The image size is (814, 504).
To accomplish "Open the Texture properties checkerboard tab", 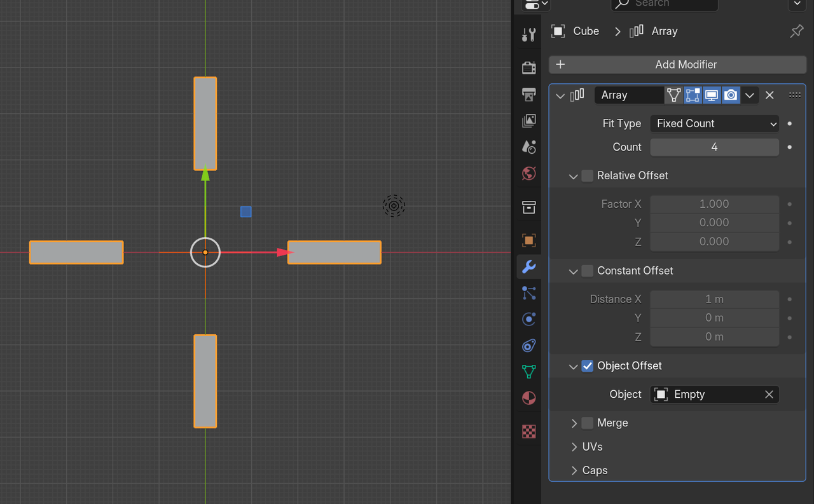I will 528,432.
